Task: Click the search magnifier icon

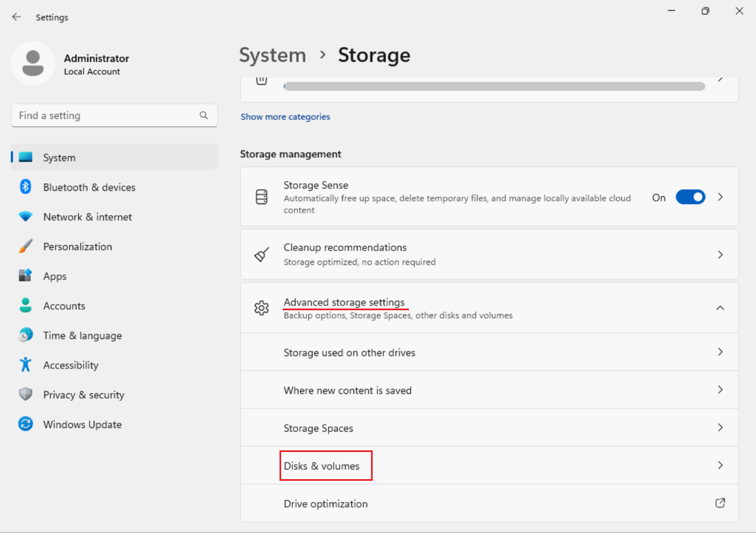Action: tap(204, 115)
